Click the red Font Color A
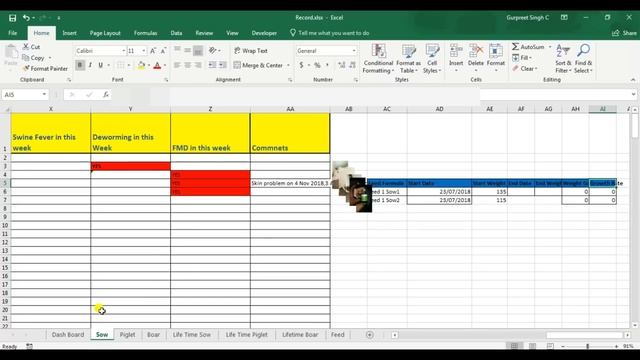Screen dimensions: 640x360 (157, 65)
